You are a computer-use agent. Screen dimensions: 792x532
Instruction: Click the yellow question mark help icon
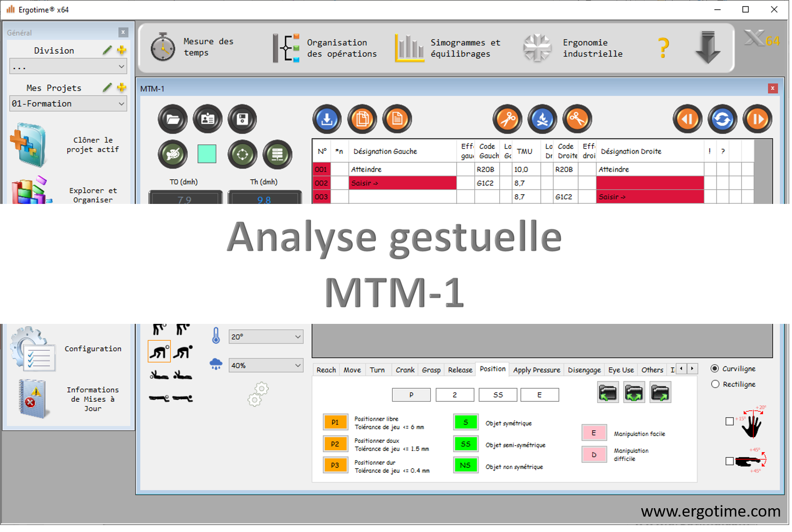click(x=664, y=48)
